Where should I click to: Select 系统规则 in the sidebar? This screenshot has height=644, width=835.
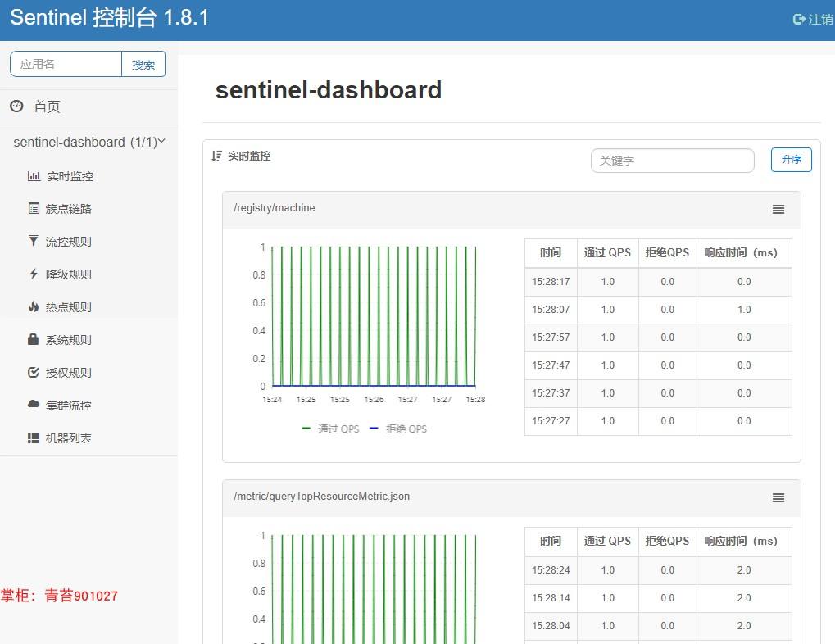68,340
